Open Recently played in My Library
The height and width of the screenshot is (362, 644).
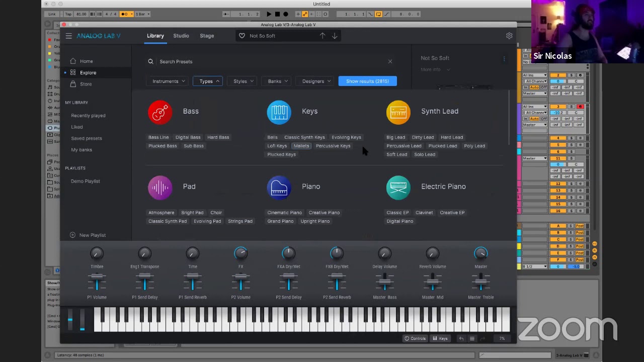[88, 116]
